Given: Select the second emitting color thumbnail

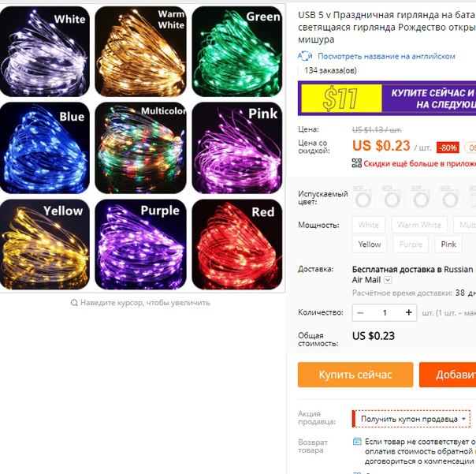Looking at the screenshot, I should click(392, 197).
